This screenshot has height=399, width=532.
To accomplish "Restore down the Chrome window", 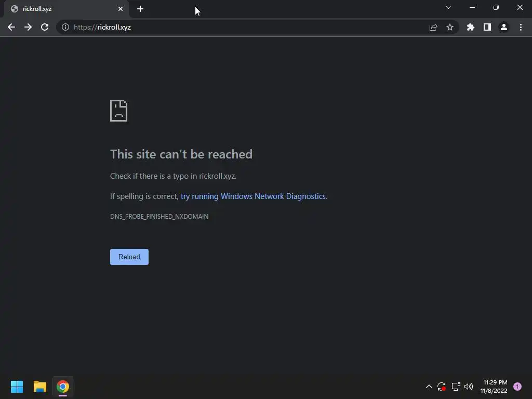I will pyautogui.click(x=496, y=7).
